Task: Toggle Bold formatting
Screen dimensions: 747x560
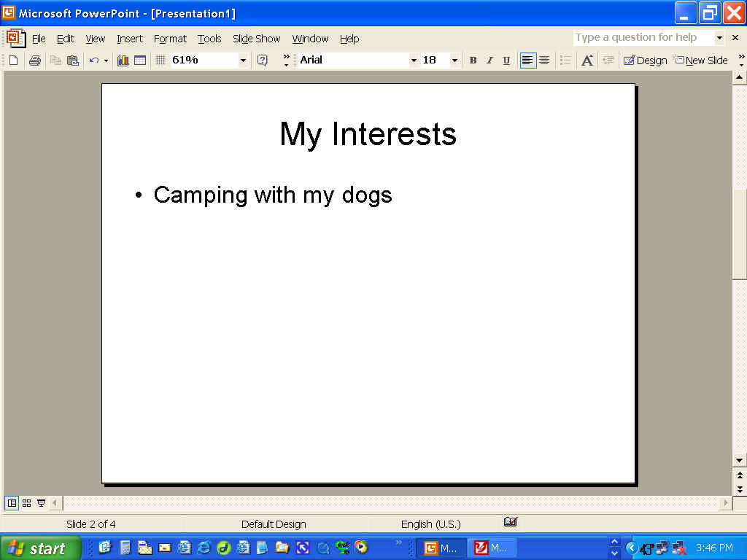Action: (x=473, y=61)
